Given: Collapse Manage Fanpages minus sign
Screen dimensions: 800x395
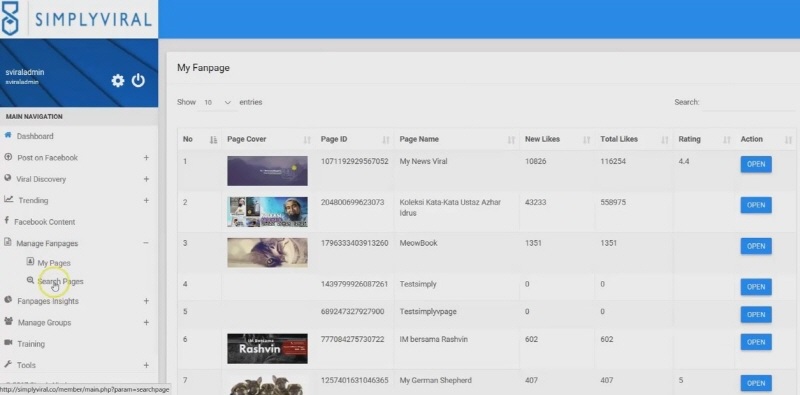Looking at the screenshot, I should pyautogui.click(x=146, y=243).
